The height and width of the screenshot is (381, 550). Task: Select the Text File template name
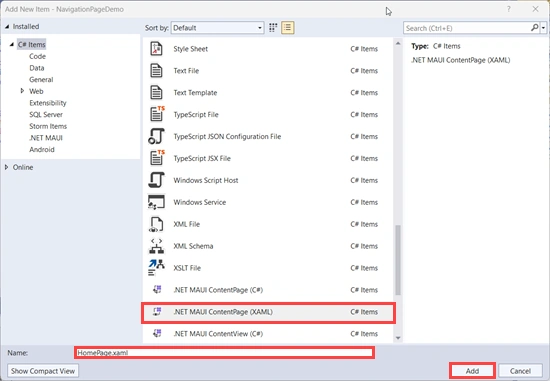[x=186, y=71]
